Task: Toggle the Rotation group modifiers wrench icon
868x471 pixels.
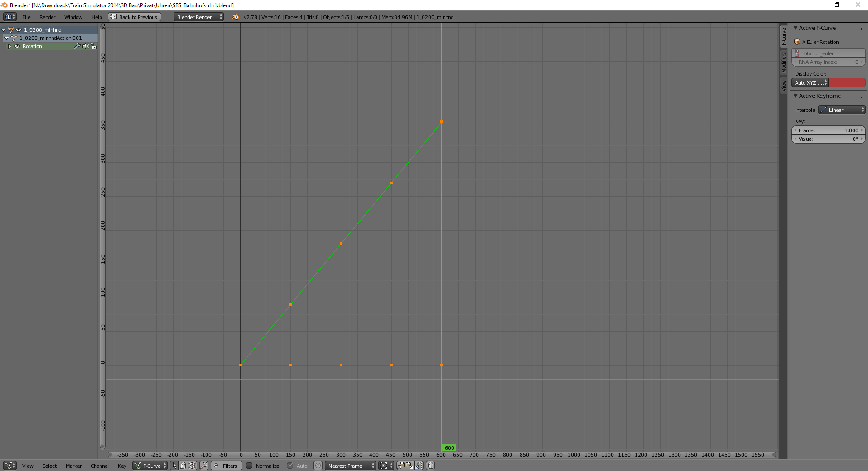Action: pyautogui.click(x=77, y=46)
